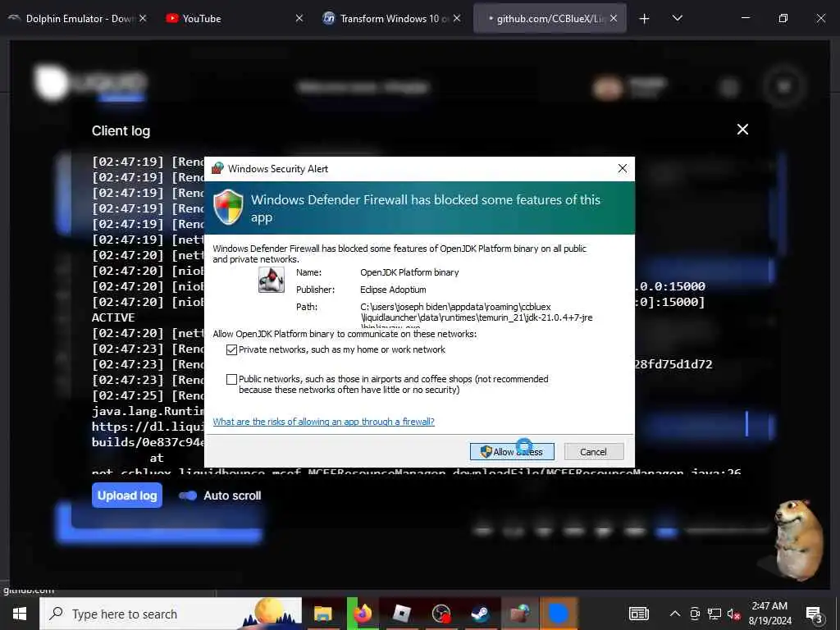The width and height of the screenshot is (840, 630).
Task: Click the Windows Defender shield icon
Action: point(229,207)
